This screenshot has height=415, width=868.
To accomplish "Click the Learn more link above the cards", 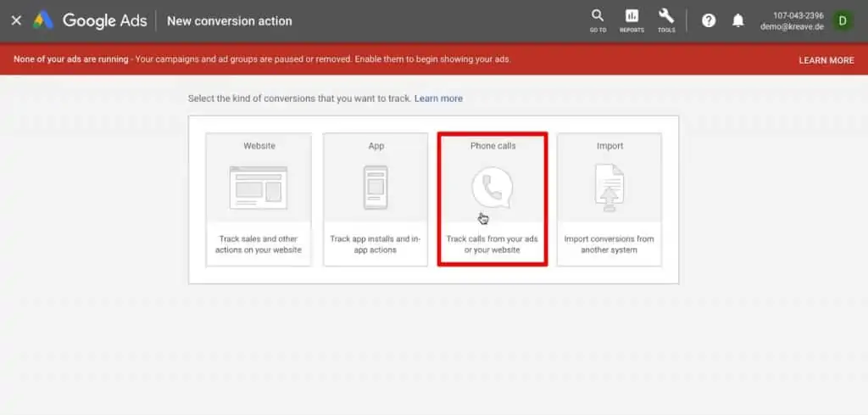I will tap(438, 98).
